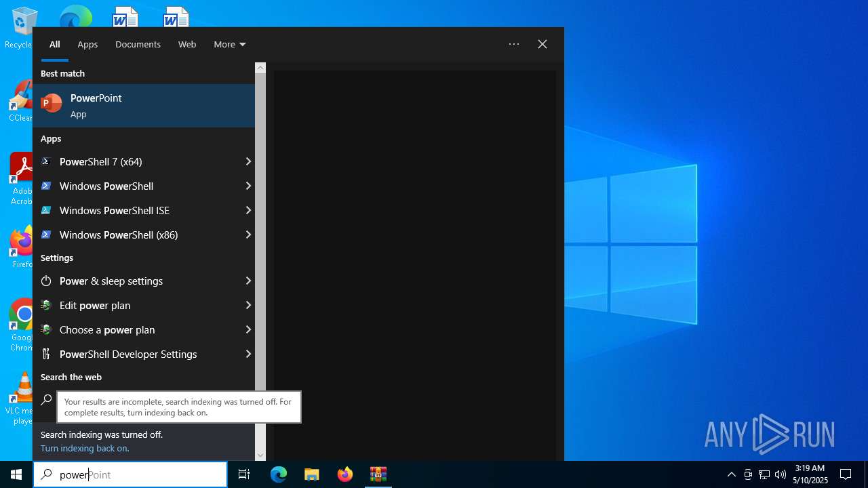Select the Adobe Acrobat desktop shortcut

click(x=22, y=179)
